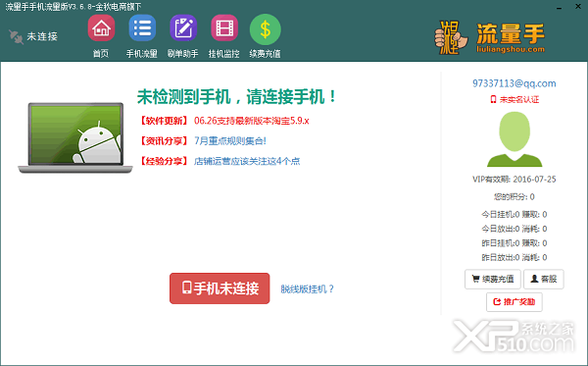Screen dimensions: 588x366
Task: Open the 首页 home icon
Action: [101, 28]
